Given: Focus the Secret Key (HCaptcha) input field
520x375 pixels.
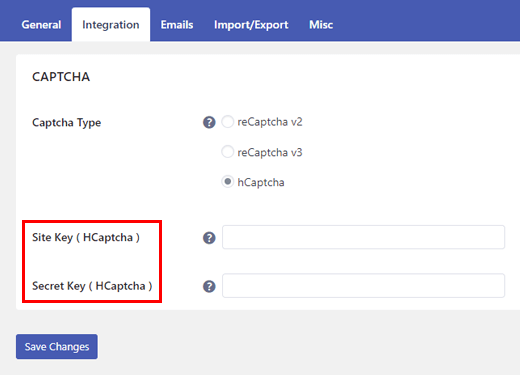Looking at the screenshot, I should pos(363,286).
